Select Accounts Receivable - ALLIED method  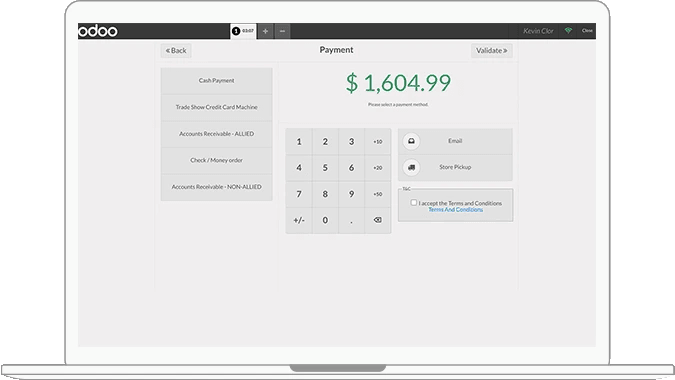(x=217, y=134)
